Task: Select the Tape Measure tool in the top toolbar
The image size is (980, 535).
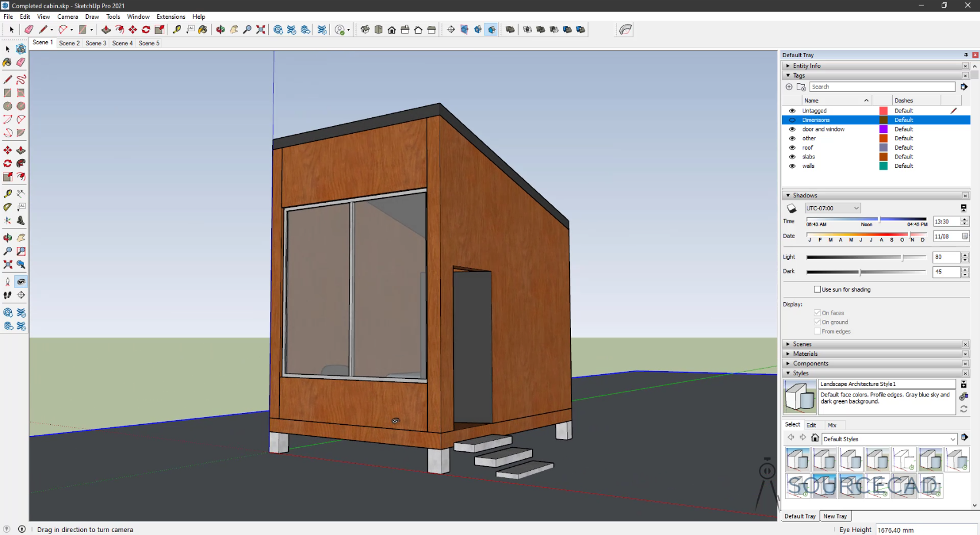Action: [x=177, y=29]
